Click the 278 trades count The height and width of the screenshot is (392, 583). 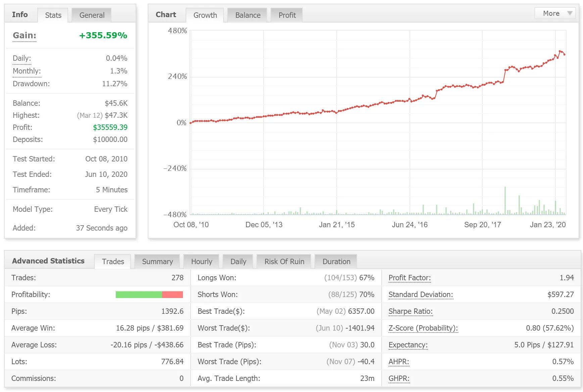pos(178,278)
